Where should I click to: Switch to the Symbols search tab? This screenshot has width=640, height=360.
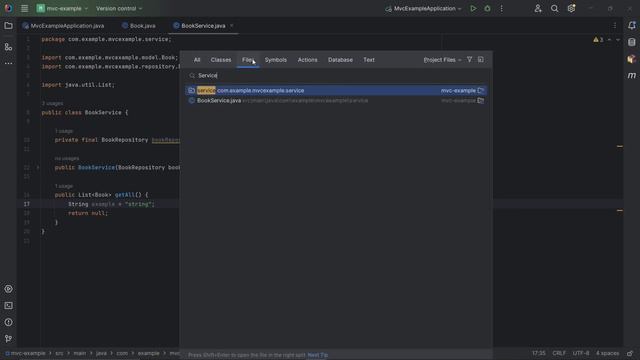click(x=276, y=60)
